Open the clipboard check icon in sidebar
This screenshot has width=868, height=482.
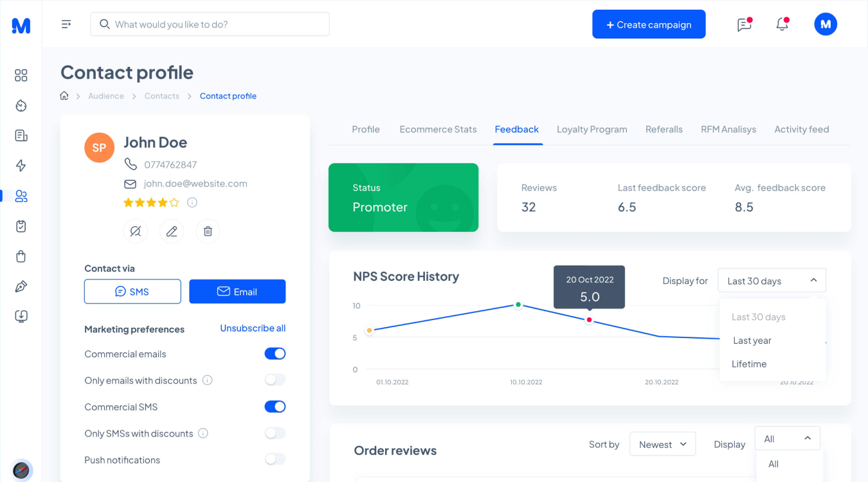(x=21, y=226)
